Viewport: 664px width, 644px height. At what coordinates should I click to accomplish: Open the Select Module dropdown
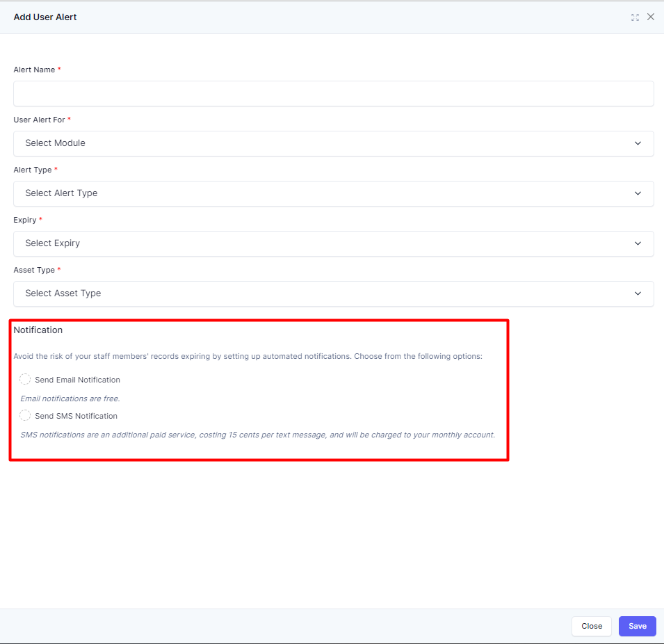click(334, 144)
